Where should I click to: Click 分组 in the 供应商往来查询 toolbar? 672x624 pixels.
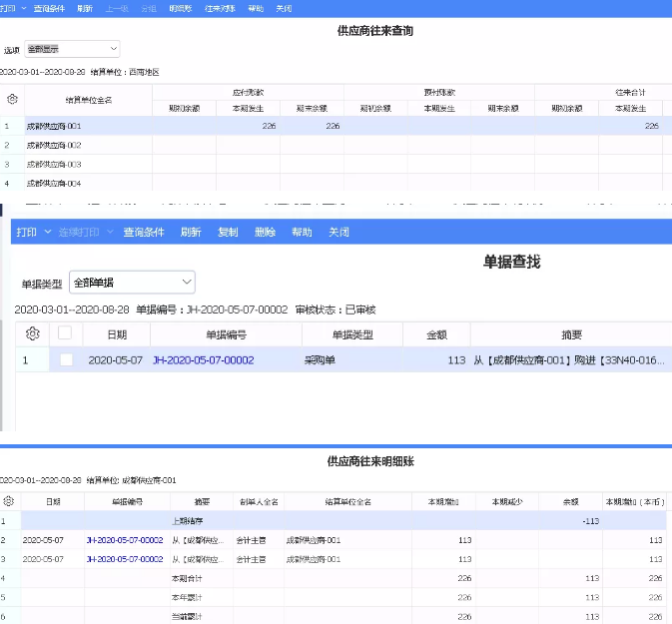(149, 8)
